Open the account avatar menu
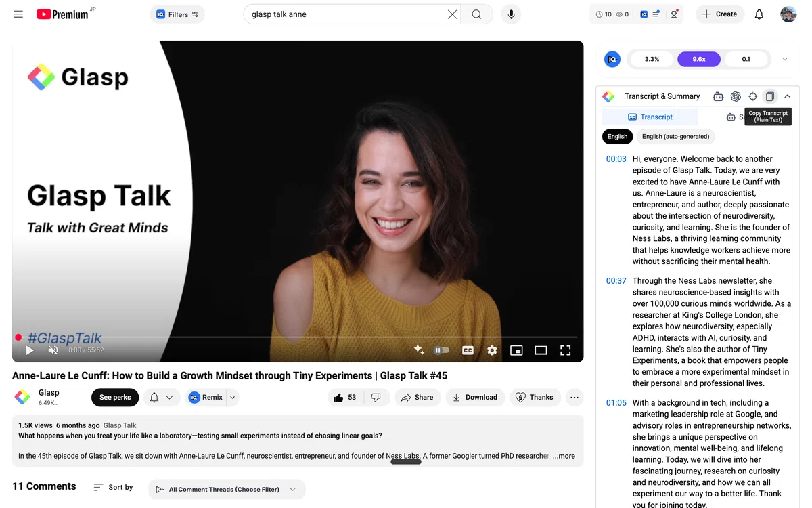Image resolution: width=812 pixels, height=508 pixels. (788, 14)
